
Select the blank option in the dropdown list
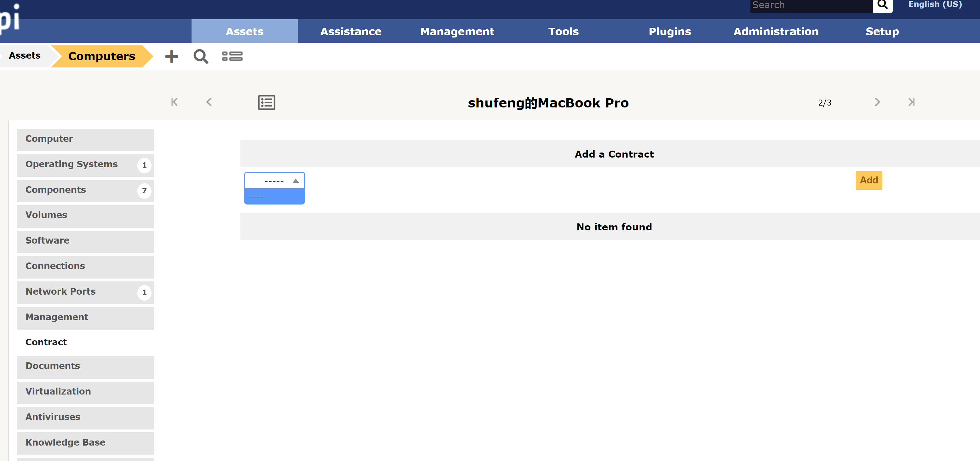(274, 196)
